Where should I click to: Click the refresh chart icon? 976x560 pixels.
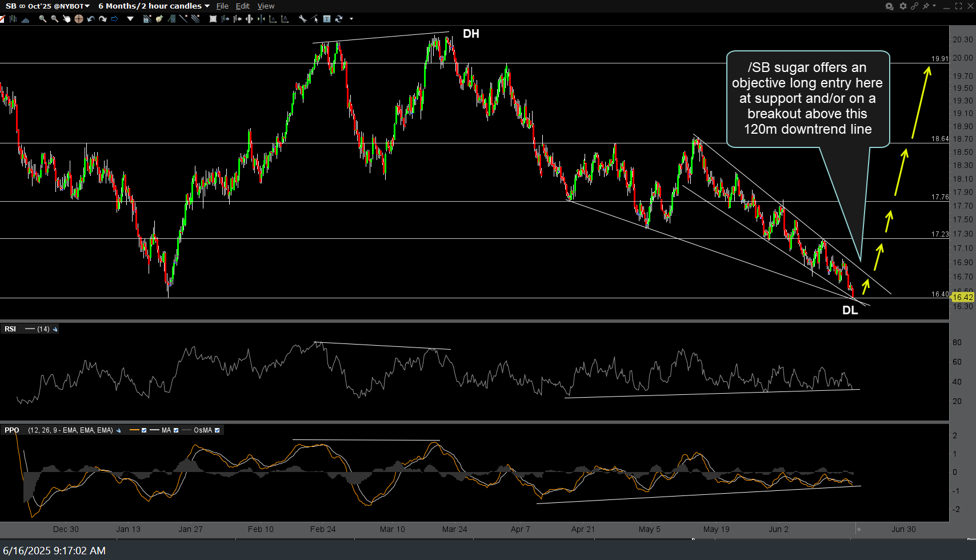[339, 19]
